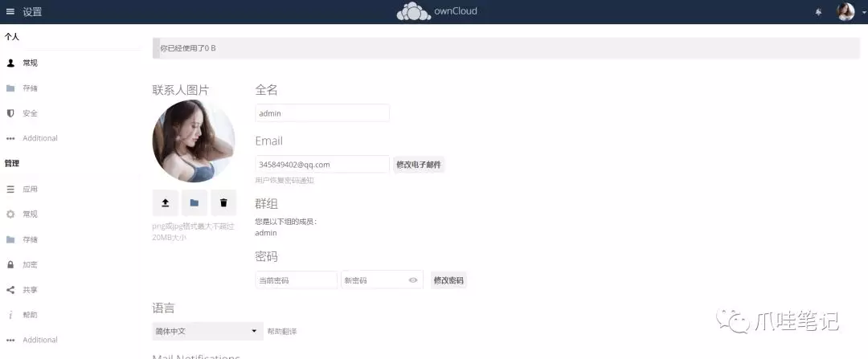Click the group name admin text
This screenshot has width=868, height=359.
(x=266, y=233)
